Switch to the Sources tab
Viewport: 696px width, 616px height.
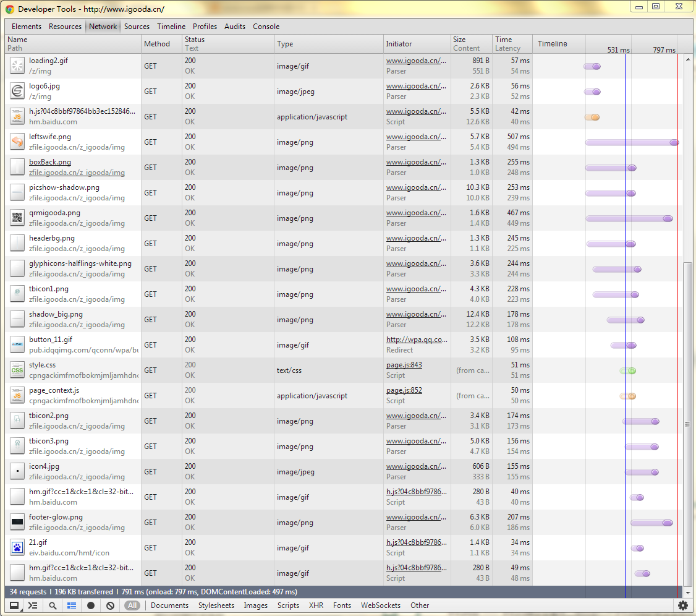click(x=137, y=27)
